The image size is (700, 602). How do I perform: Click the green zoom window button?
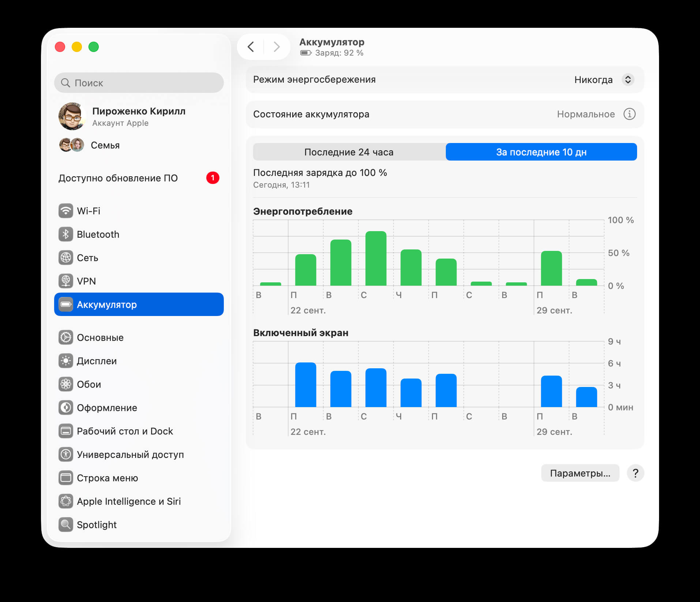[x=94, y=47]
